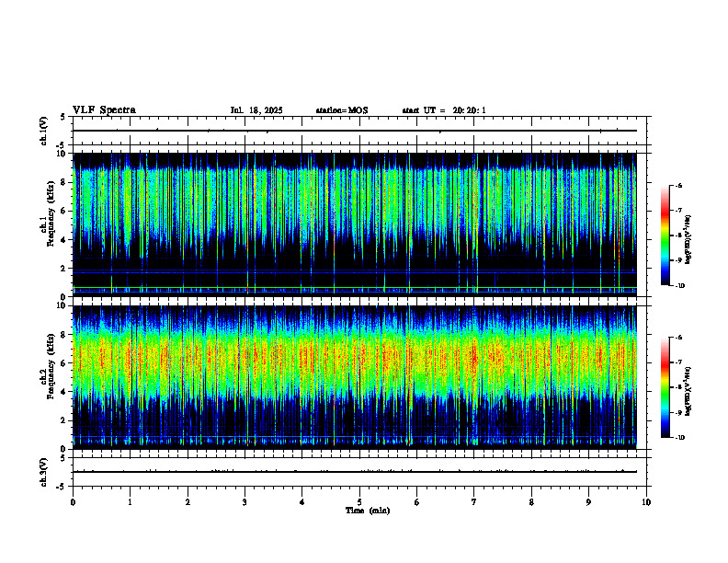Click time axis tick label "5"

pos(359,502)
